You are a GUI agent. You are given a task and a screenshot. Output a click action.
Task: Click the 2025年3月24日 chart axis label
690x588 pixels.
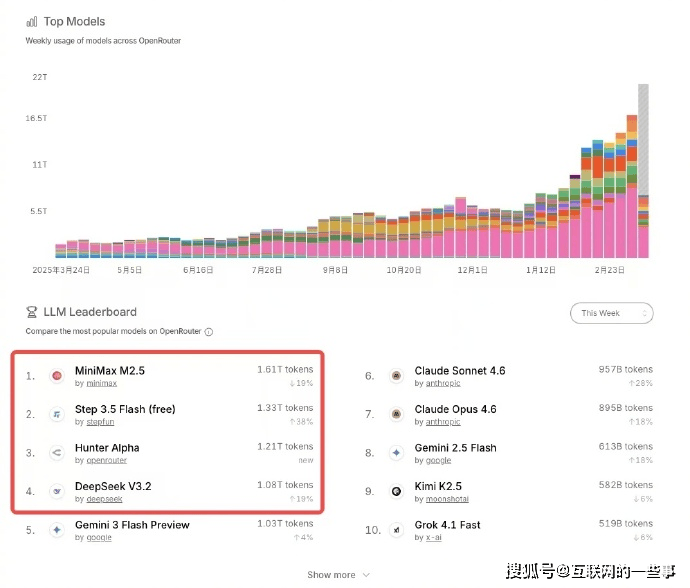click(61, 270)
